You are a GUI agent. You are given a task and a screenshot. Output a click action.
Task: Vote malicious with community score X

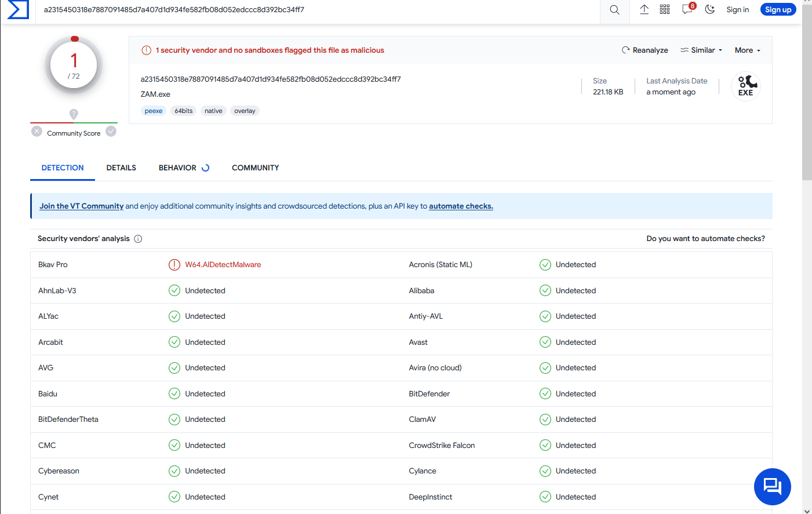(x=37, y=132)
